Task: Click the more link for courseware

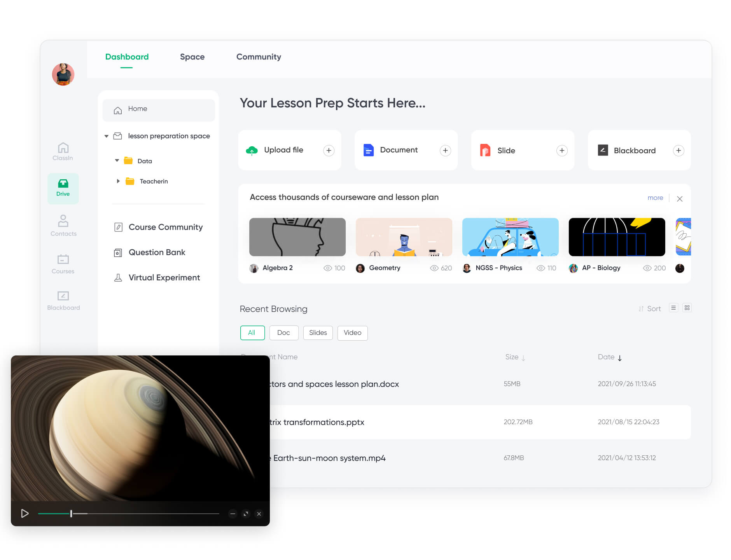Action: (655, 198)
